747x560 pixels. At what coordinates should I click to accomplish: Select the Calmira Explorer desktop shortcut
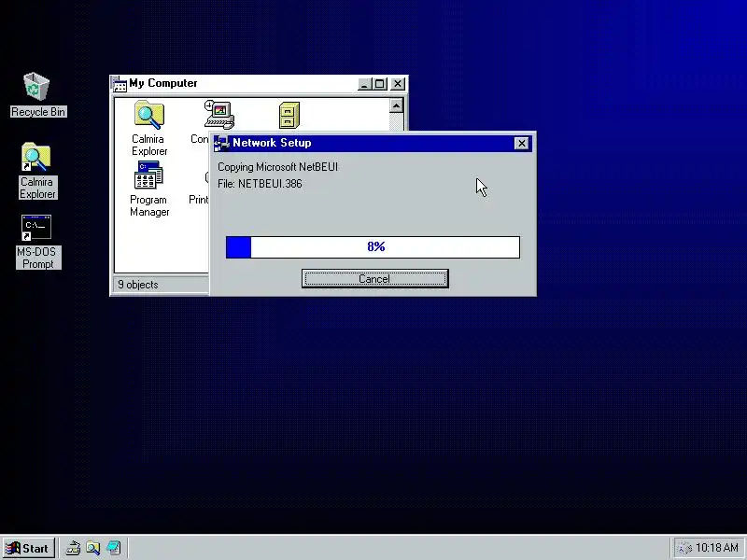(x=37, y=171)
